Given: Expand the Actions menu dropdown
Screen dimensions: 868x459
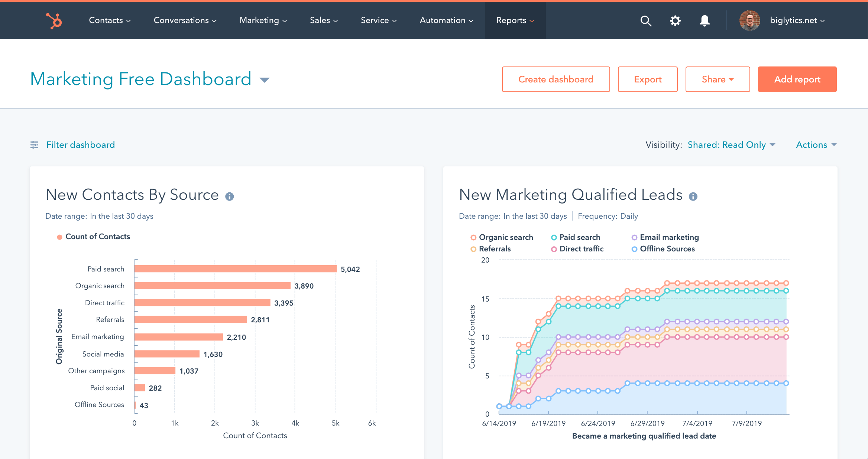Looking at the screenshot, I should click(x=817, y=144).
